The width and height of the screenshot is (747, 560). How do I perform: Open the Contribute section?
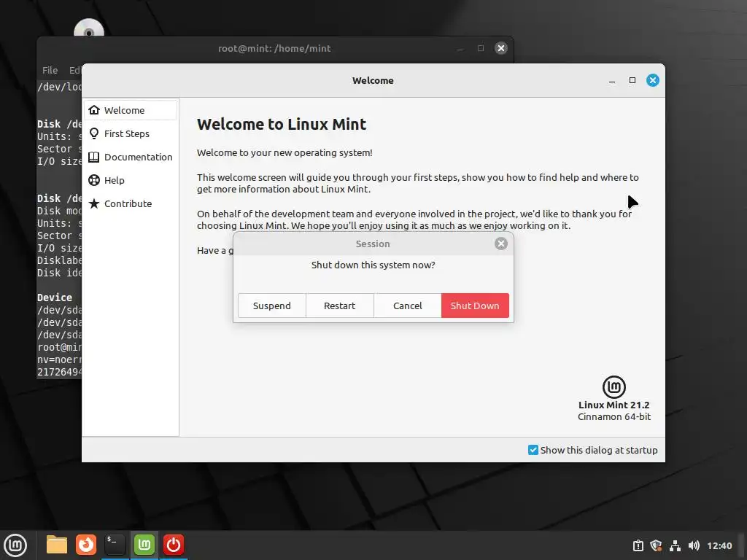[131, 204]
